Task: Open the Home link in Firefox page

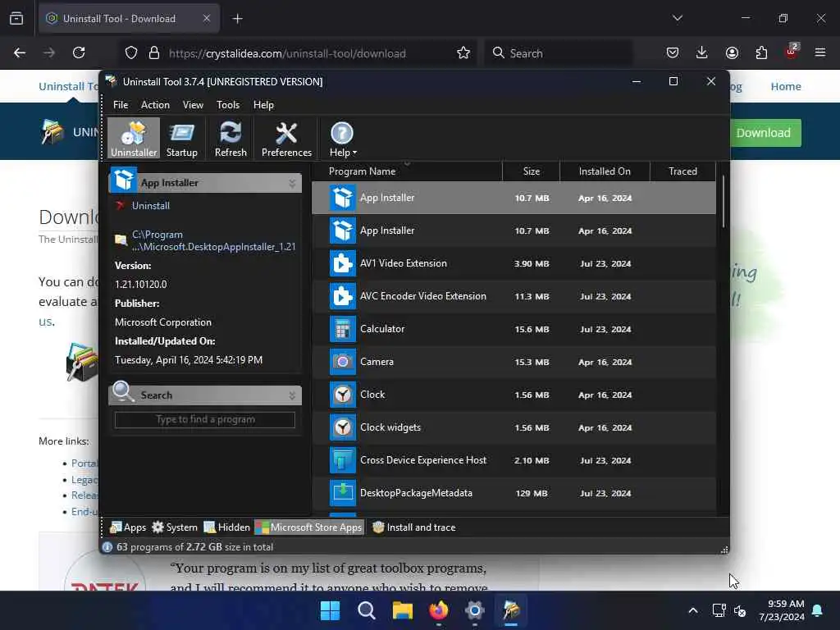Action: pos(785,86)
